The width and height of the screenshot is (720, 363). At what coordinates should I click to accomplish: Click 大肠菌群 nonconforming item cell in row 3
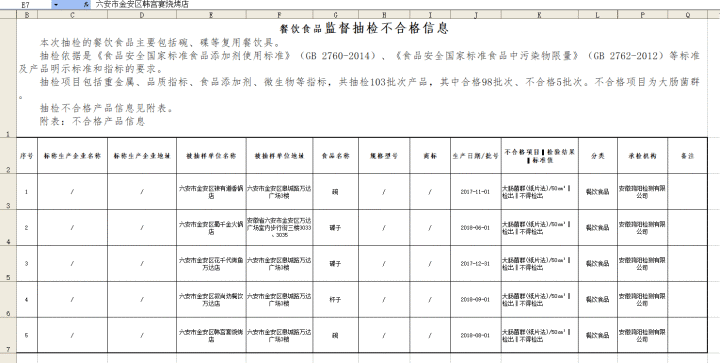coord(540,192)
